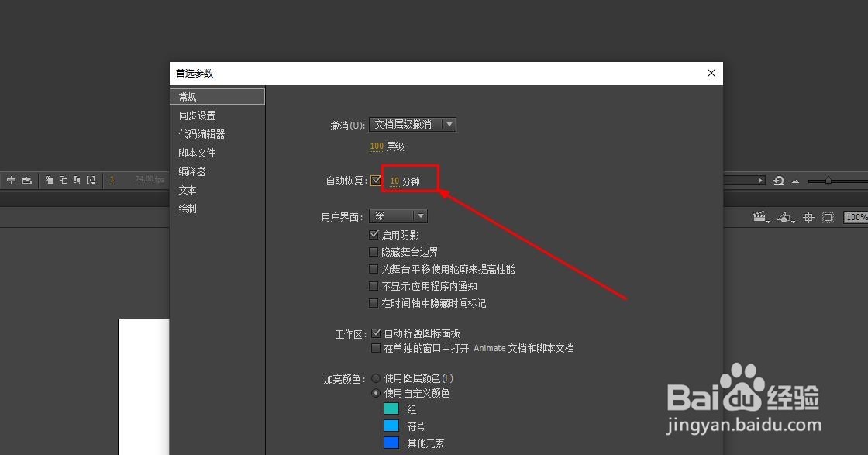Open the 用户界面 深 dropdown
Image resolution: width=868 pixels, height=455 pixels.
tap(398, 216)
